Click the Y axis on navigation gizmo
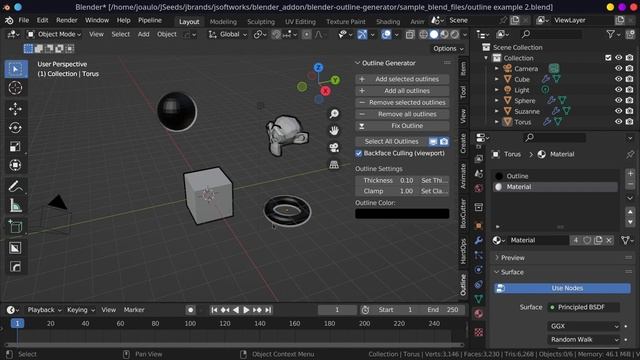640x360 pixels. pyautogui.click(x=335, y=80)
